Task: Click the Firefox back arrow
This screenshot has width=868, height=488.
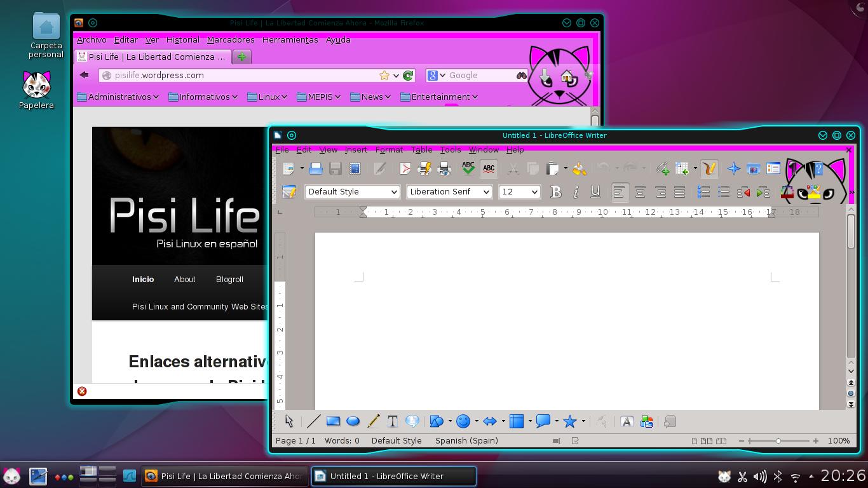Action: click(x=84, y=75)
